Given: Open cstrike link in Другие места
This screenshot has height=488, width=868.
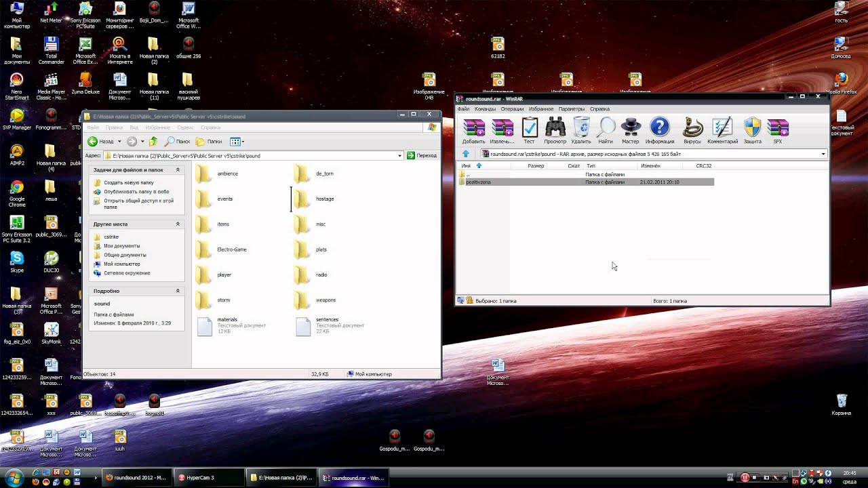Looking at the screenshot, I should (x=111, y=237).
